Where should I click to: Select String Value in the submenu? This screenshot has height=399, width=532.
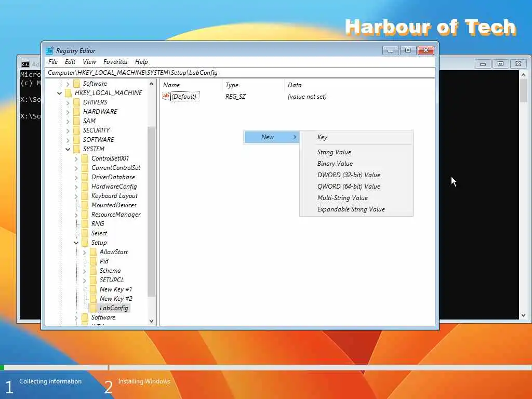[356, 152]
